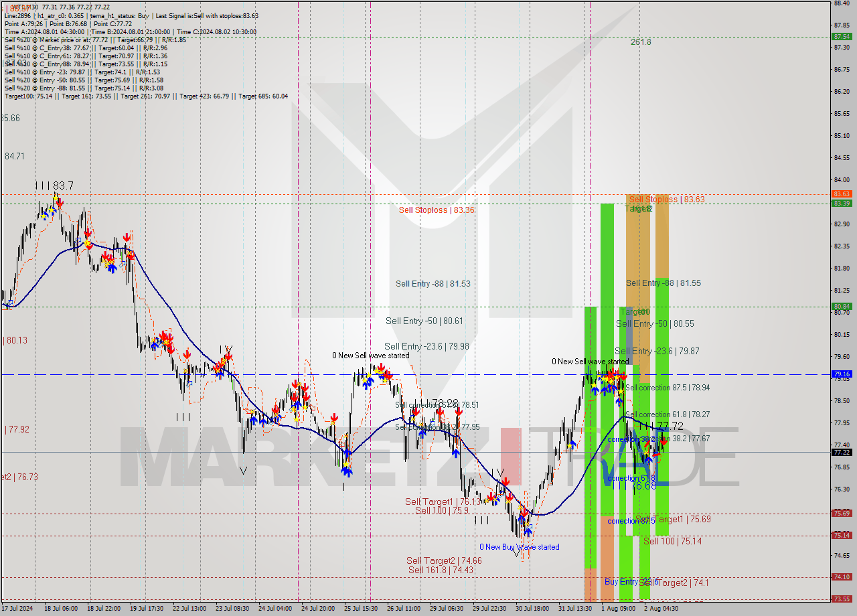Click the 88.40 price scale value
This screenshot has width=857, height=616.
(842, 3)
